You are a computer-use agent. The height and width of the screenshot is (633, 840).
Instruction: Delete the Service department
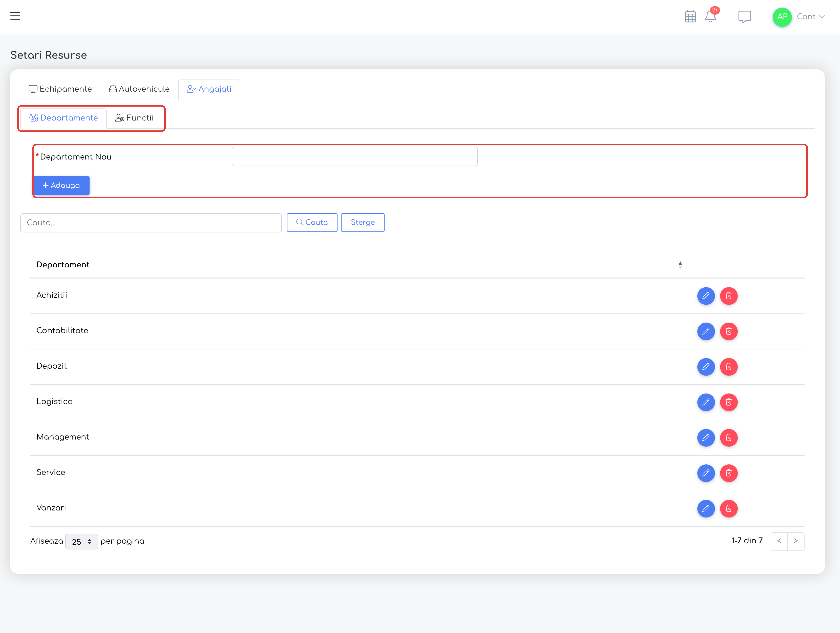pos(728,473)
